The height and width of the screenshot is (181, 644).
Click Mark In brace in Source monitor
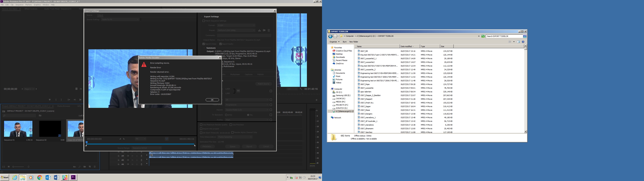point(56,100)
